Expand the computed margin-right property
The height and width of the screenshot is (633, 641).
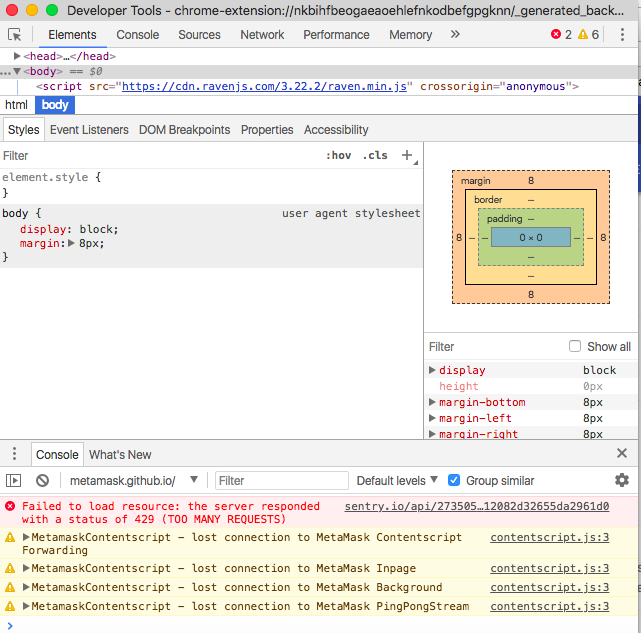(x=432, y=434)
